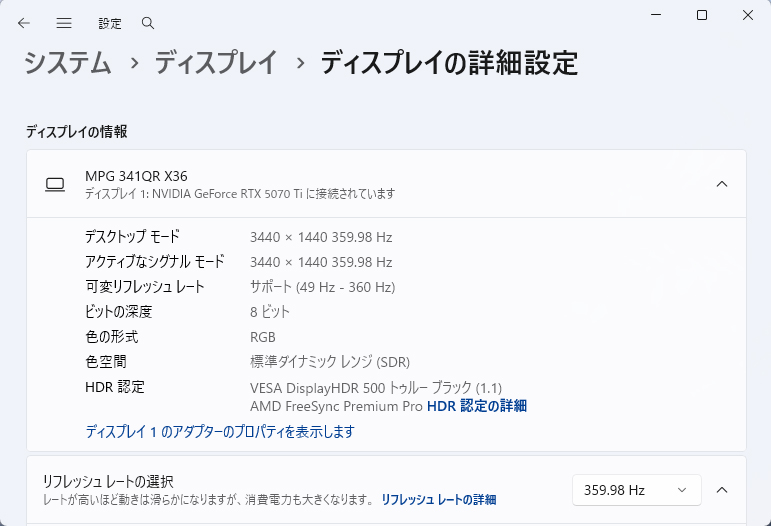Click 標準ダイナミック レンジ (SDR) value
Image resolution: width=771 pixels, height=526 pixels.
click(330, 362)
